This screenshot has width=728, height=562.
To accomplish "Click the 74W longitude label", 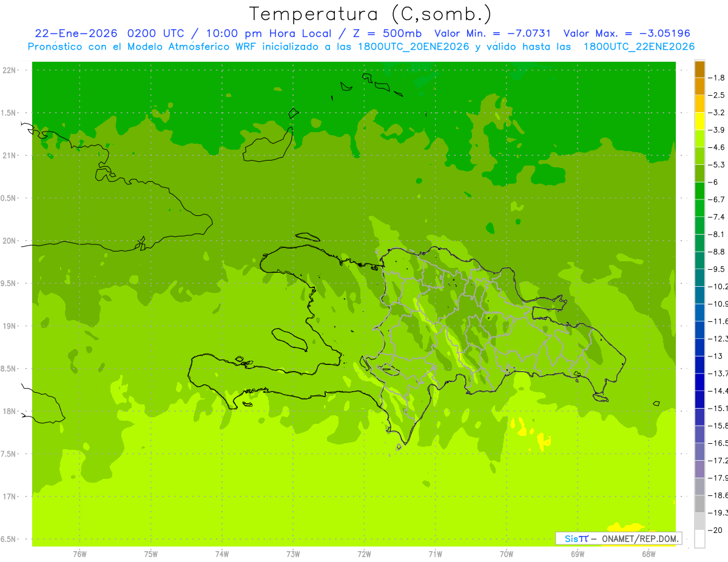I will [x=221, y=554].
